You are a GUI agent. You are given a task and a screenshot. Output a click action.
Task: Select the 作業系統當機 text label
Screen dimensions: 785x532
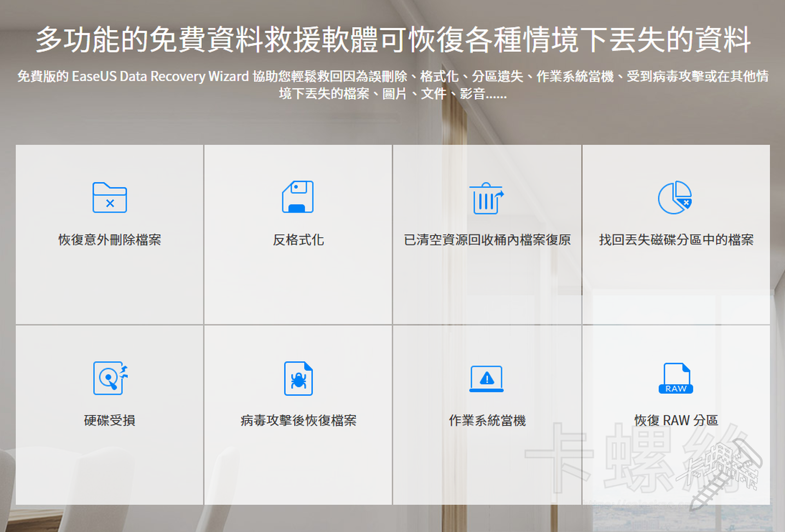pyautogui.click(x=487, y=420)
